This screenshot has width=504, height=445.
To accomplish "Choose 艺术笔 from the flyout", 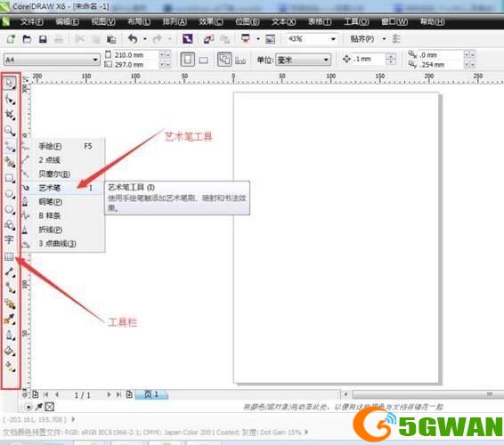I will [x=63, y=188].
